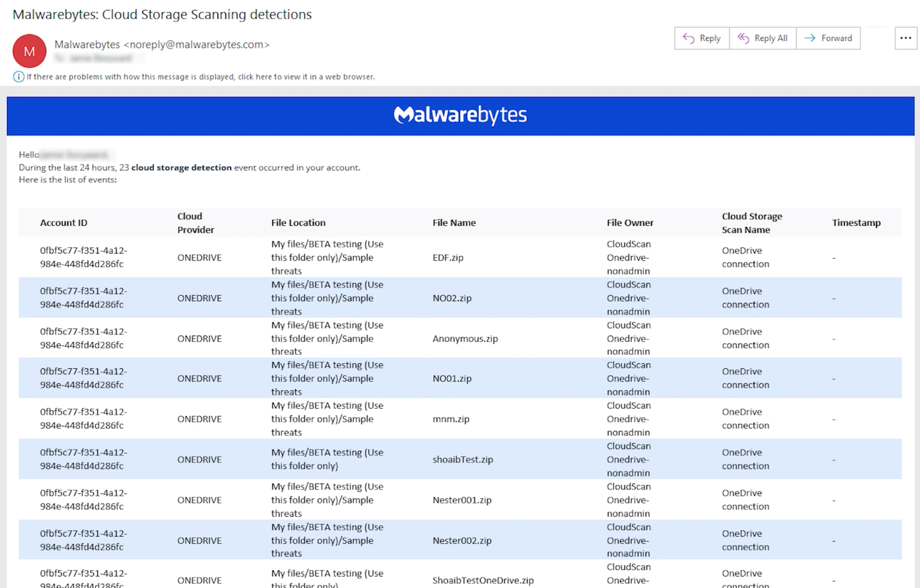Open the view in web browser notice
Image resolution: width=920 pixels, height=588 pixels.
coord(201,77)
